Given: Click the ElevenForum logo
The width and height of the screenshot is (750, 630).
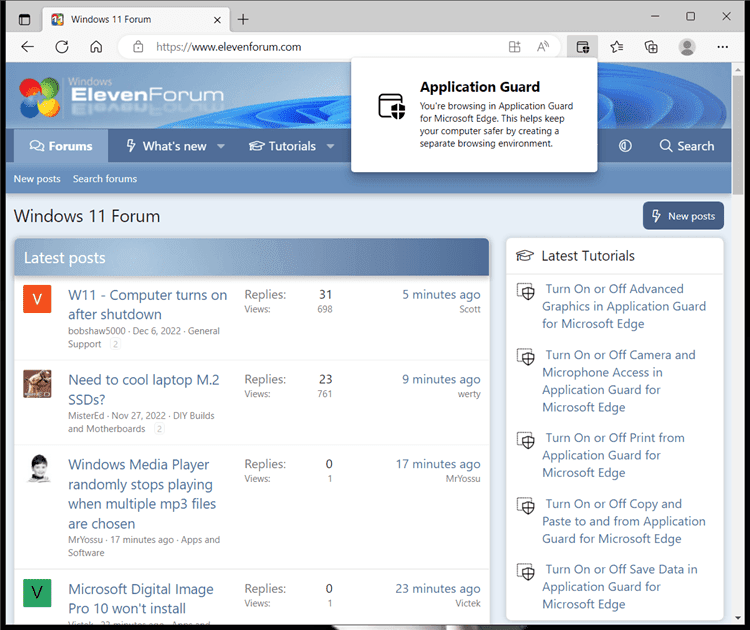Looking at the screenshot, I should pos(121,97).
